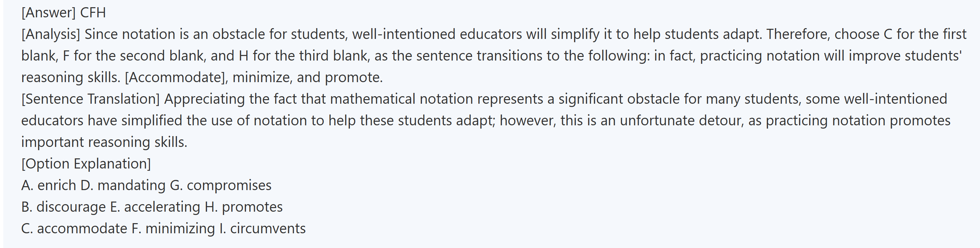Select option "A. enrich"
This screenshot has width=980, height=248.
[49, 186]
